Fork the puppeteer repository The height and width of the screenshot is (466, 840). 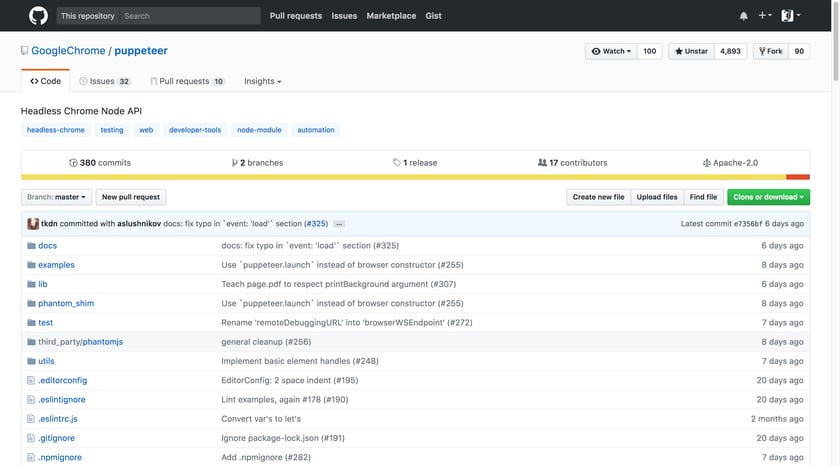click(x=770, y=51)
